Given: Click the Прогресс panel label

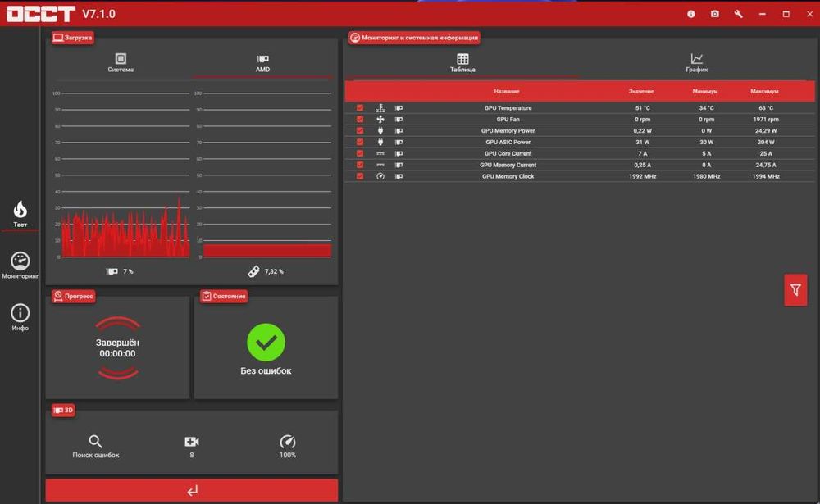Looking at the screenshot, I should tap(73, 296).
